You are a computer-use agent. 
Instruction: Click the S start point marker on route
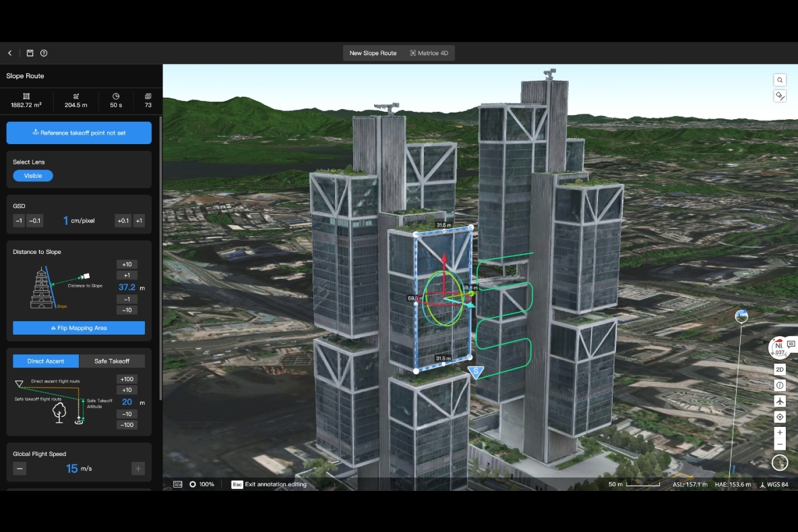coord(476,372)
